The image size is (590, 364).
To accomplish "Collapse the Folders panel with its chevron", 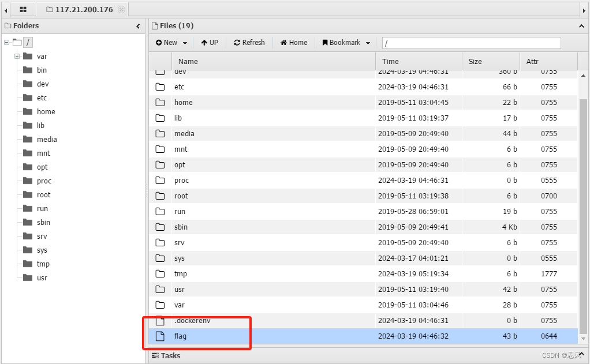I will tap(138, 26).
